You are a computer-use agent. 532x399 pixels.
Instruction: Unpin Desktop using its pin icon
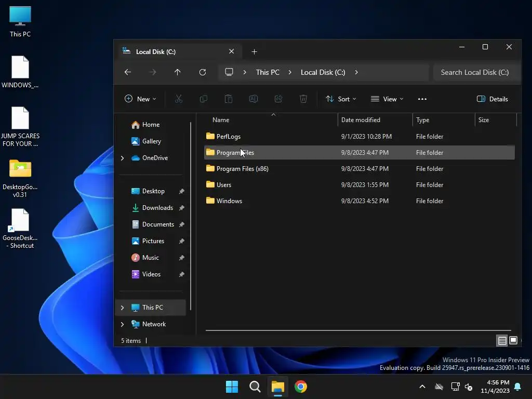coord(181,191)
